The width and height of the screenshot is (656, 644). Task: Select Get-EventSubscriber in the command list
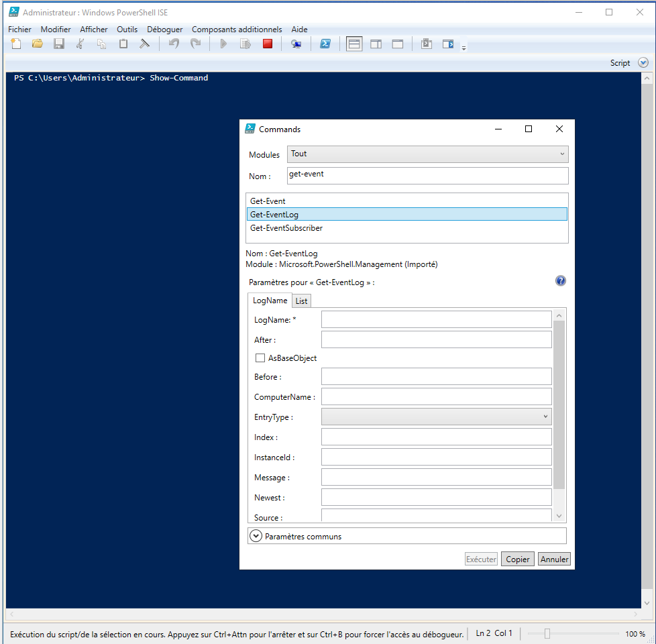tap(287, 227)
